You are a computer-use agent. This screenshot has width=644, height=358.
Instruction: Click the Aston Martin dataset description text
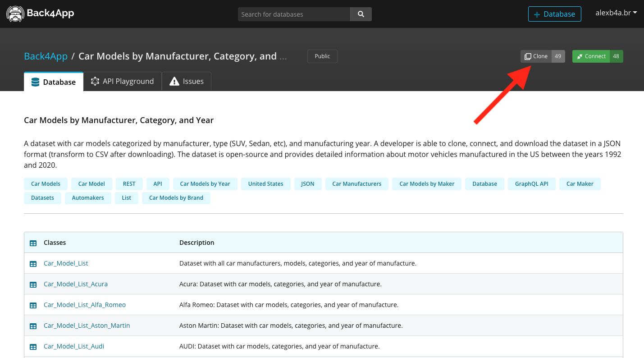[291, 326]
